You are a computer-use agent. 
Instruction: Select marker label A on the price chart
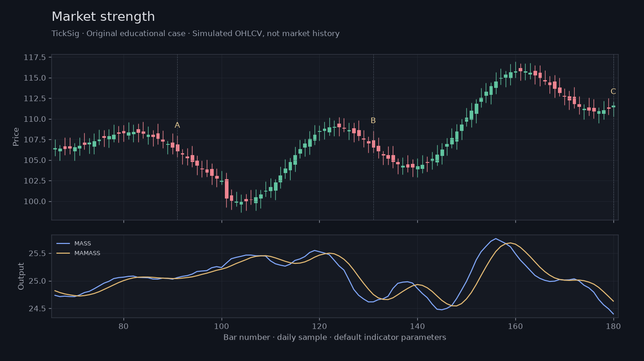click(x=177, y=125)
